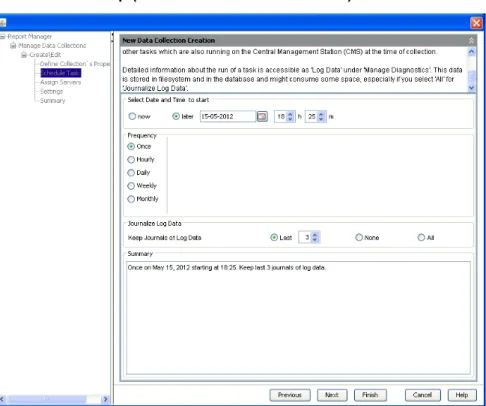This screenshot has width=486, height=406.
Task: Click the Cancel button
Action: click(423, 395)
